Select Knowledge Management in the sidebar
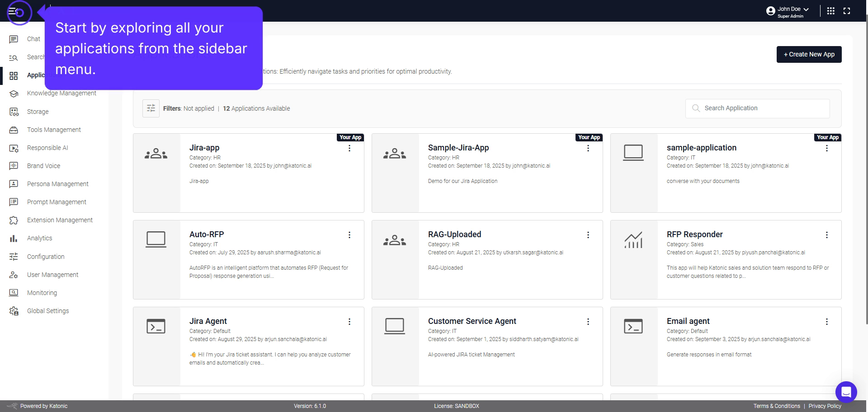The image size is (868, 412). pyautogui.click(x=61, y=93)
